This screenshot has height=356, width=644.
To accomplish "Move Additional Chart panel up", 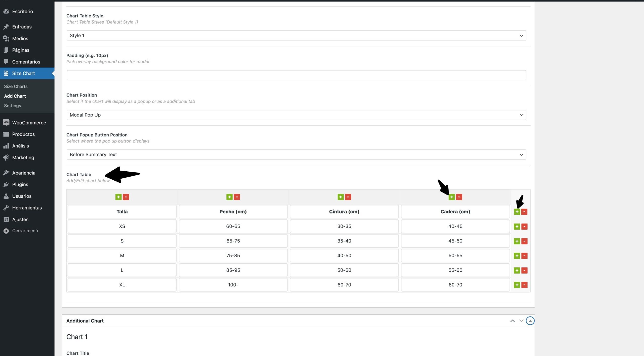I will (x=512, y=321).
